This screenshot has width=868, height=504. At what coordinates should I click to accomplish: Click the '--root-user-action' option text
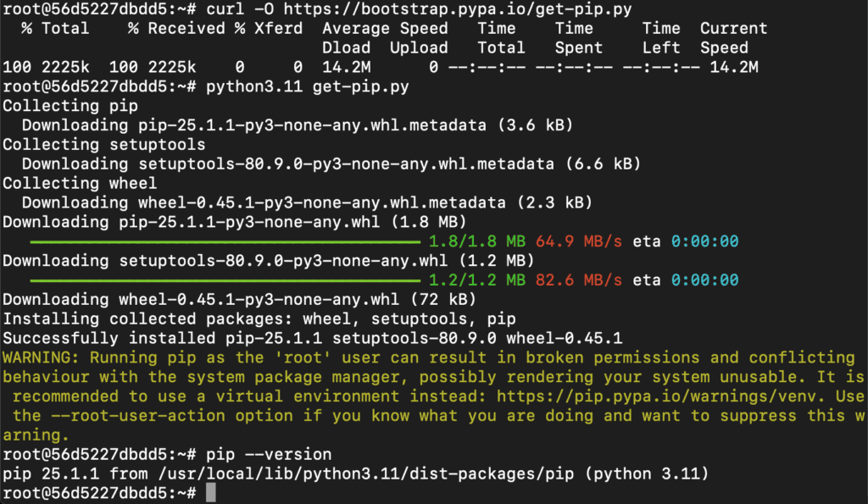click(138, 416)
